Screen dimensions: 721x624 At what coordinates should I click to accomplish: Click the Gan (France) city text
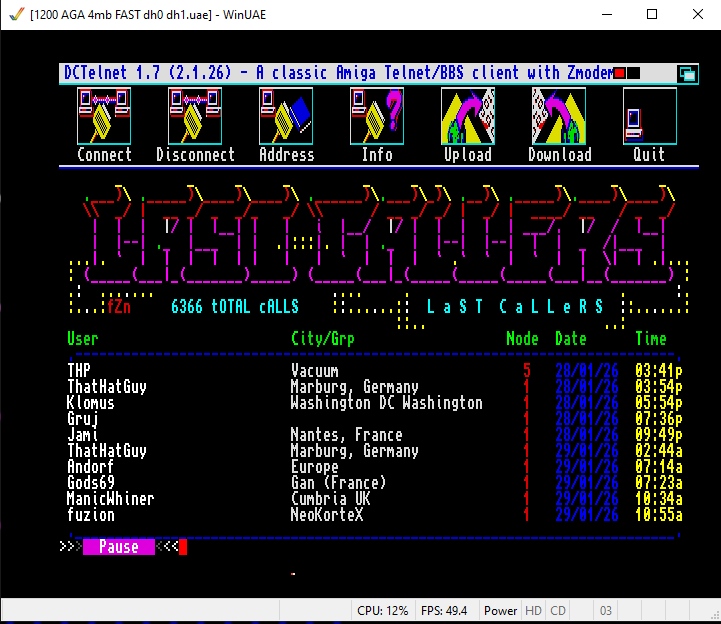tap(339, 483)
